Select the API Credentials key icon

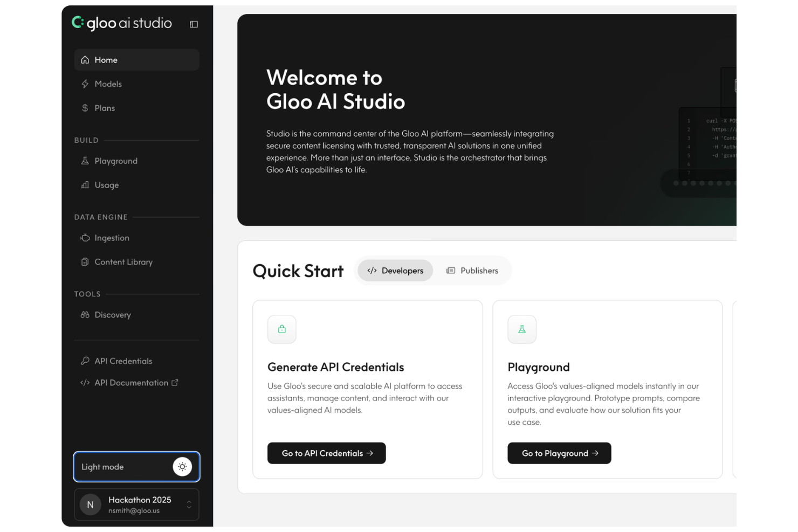click(x=85, y=361)
